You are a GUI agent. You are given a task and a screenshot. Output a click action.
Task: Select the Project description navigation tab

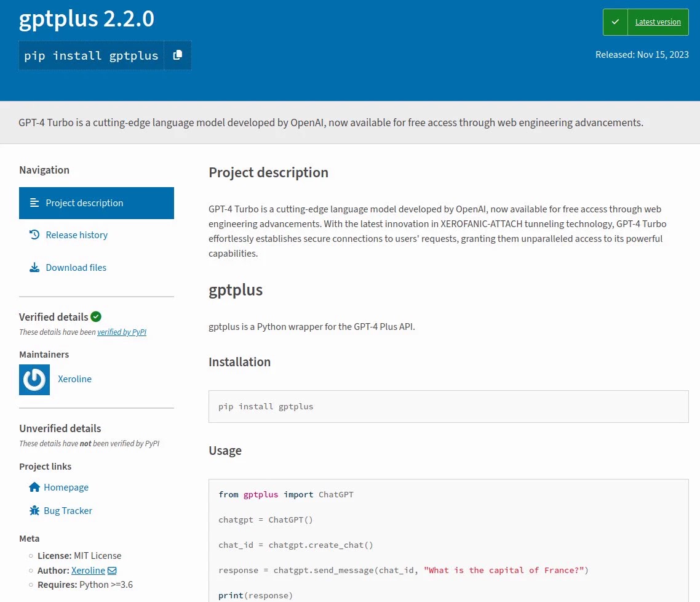point(97,203)
